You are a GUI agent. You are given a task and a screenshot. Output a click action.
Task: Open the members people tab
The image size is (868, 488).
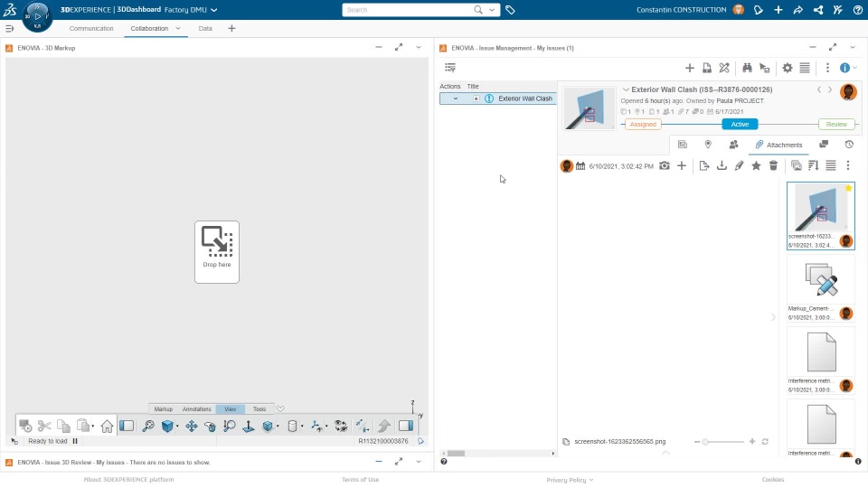pos(733,145)
